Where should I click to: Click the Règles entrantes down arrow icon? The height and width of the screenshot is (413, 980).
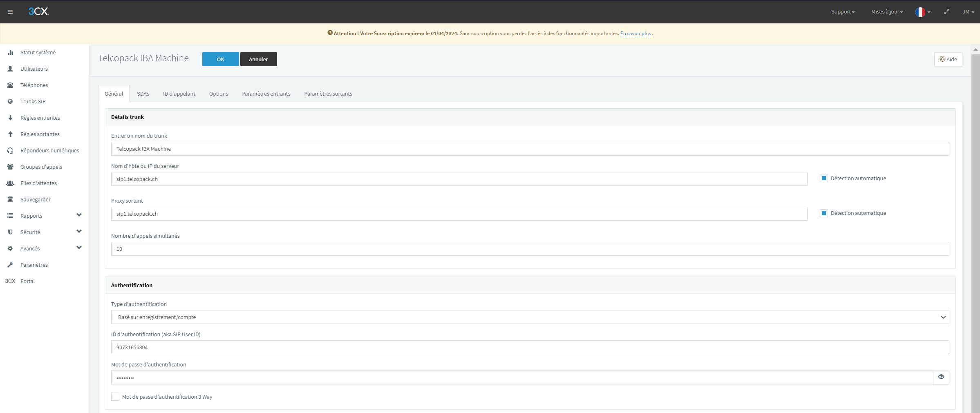(10, 118)
